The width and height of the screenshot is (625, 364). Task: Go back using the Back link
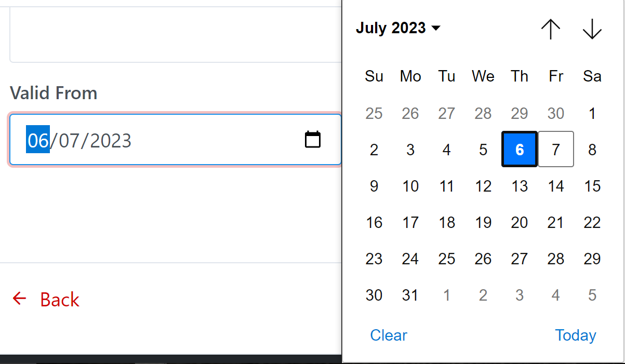pyautogui.click(x=59, y=300)
